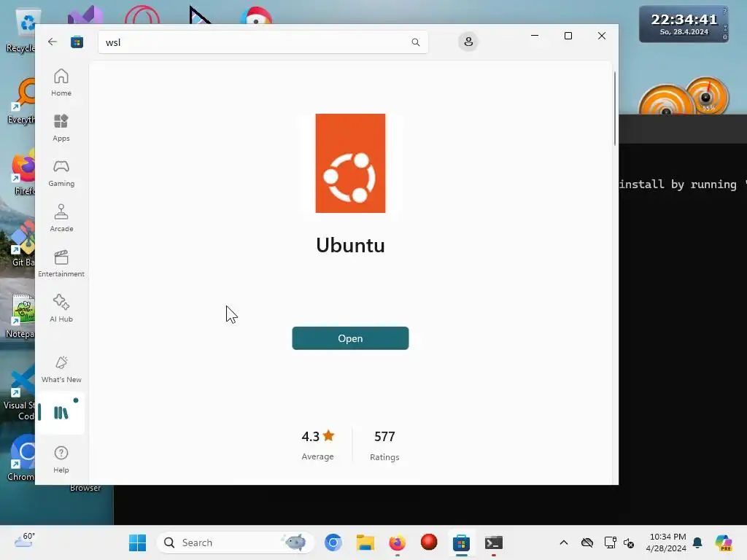
Task: Click the magnifier icon in search box
Action: (x=415, y=42)
